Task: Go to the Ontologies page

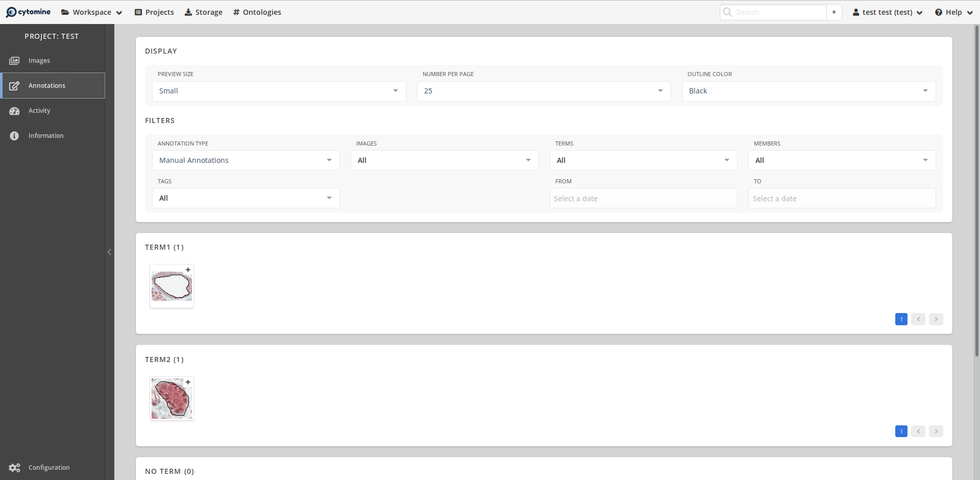Action: 257,12
